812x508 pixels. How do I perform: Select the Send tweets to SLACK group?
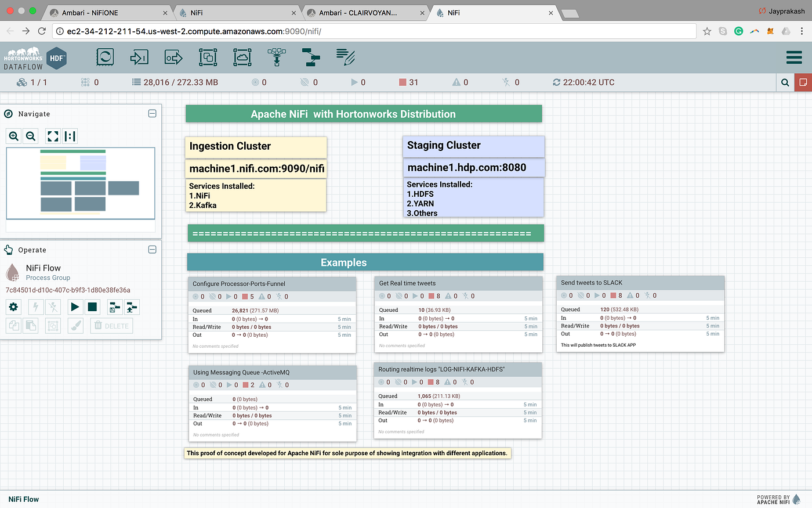(x=640, y=314)
